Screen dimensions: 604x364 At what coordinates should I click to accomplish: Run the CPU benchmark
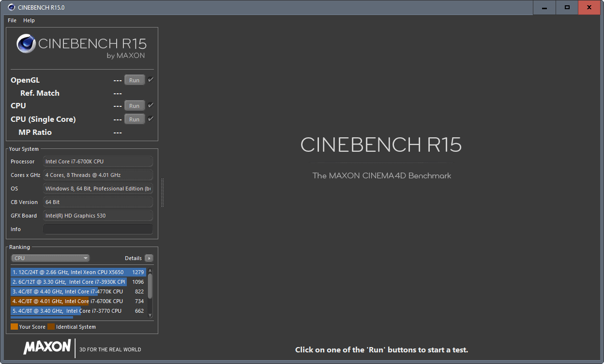tap(134, 105)
